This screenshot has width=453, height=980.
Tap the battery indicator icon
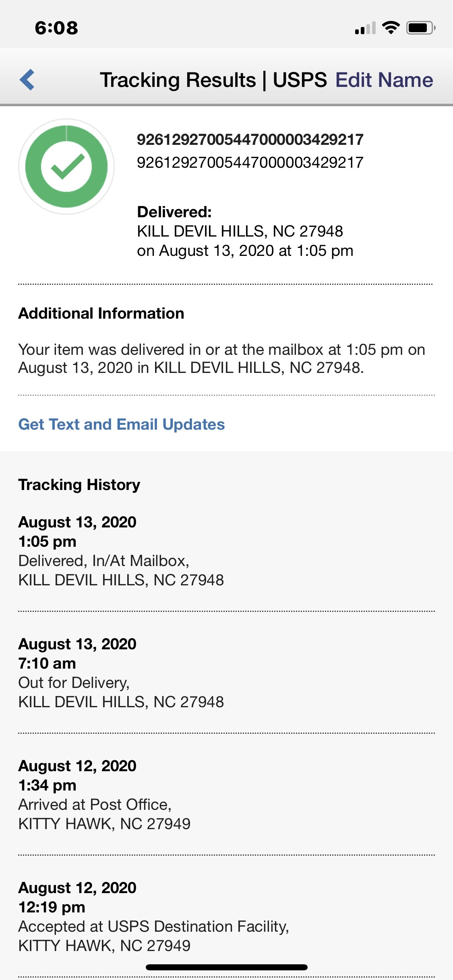(x=420, y=28)
